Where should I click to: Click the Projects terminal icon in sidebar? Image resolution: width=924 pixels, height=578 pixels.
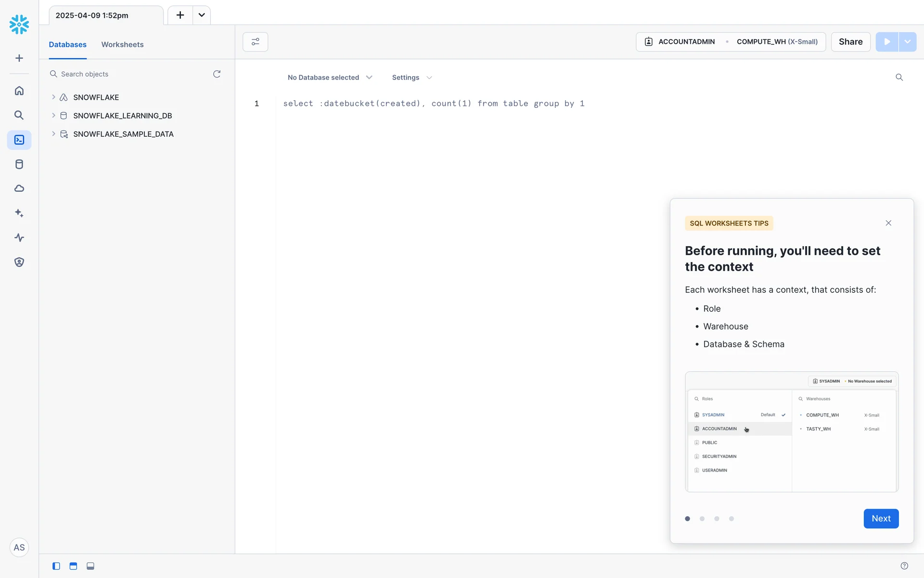pos(19,140)
